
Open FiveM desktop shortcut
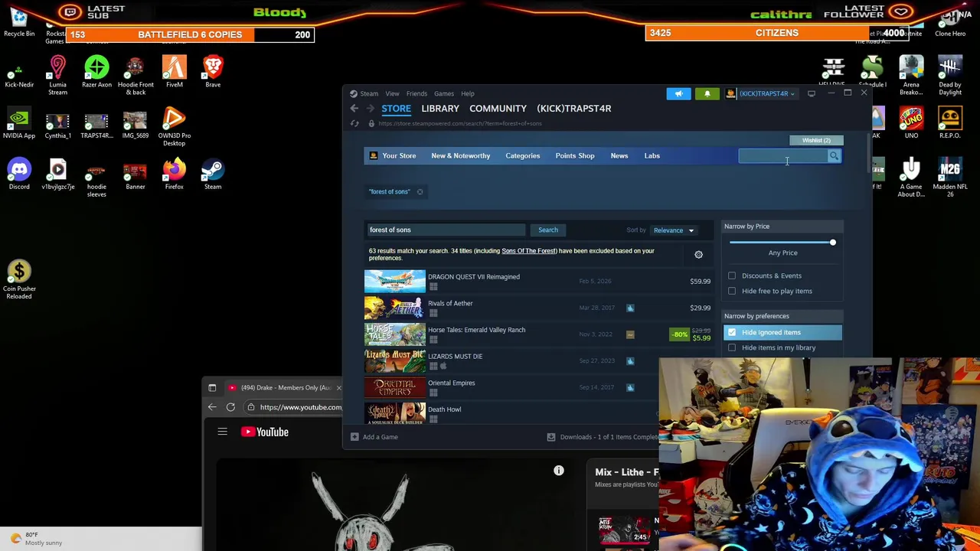174,71
